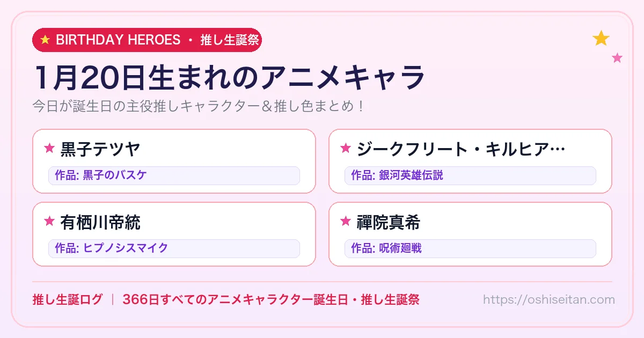Click the 作品: 銀河英雄伝説 tag

pyautogui.click(x=470, y=175)
